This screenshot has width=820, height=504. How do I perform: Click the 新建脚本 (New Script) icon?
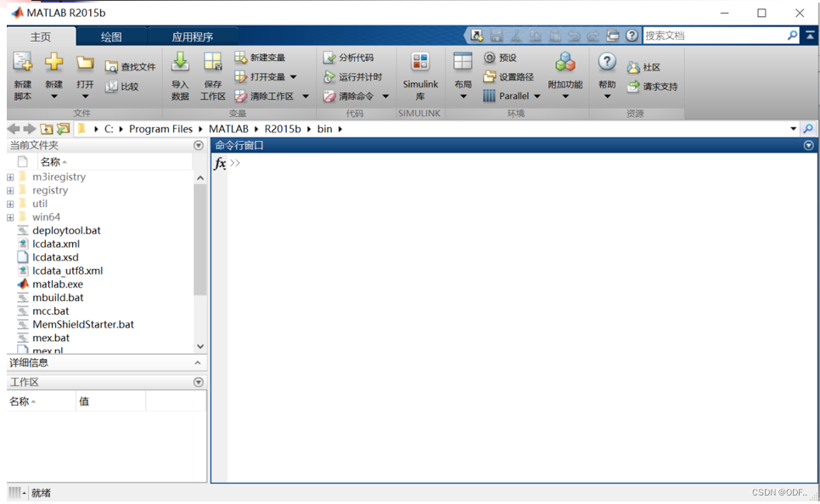[23, 63]
